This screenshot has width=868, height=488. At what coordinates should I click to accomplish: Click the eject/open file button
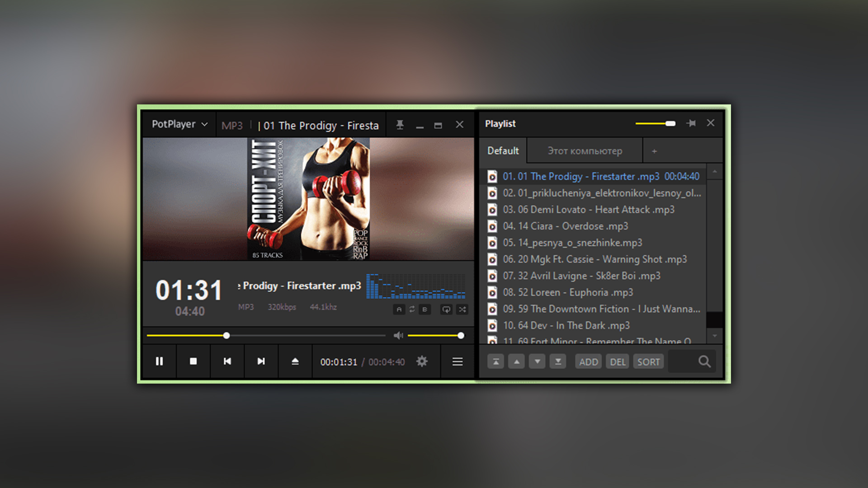(x=295, y=361)
